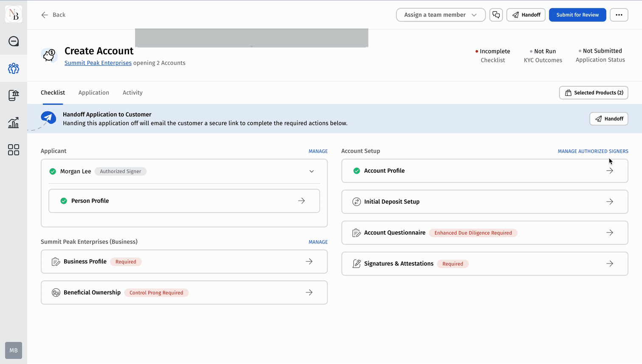Switch to the Application tab
This screenshot has height=364, width=642.
coord(94,92)
